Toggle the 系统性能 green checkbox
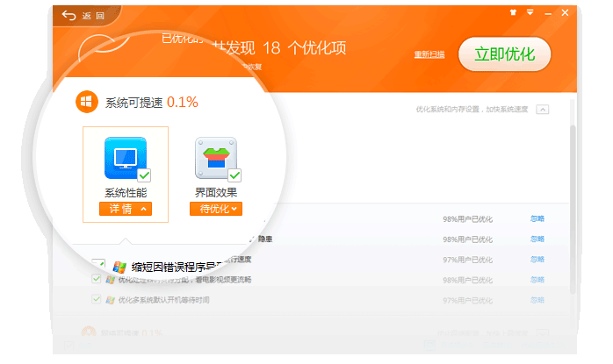The width and height of the screenshot is (613, 364). click(144, 175)
